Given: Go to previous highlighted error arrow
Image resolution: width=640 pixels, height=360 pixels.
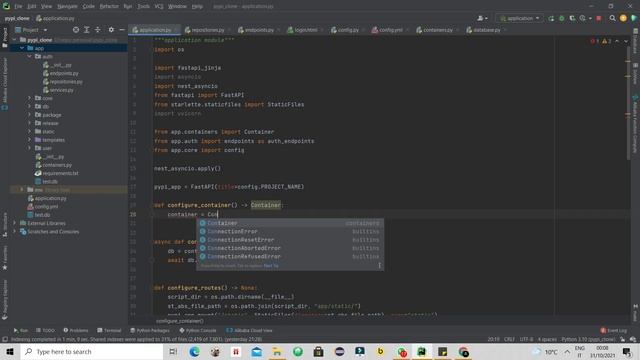Looking at the screenshot, I should point(617,41).
